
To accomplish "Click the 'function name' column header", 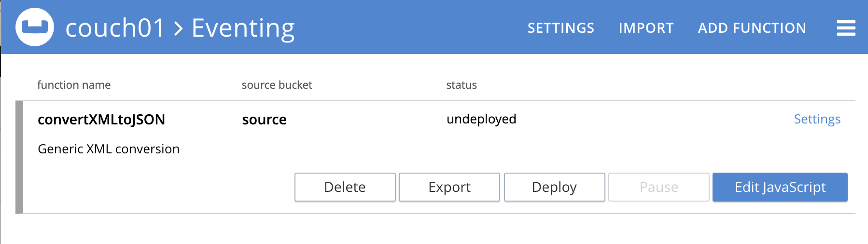I will point(74,85).
